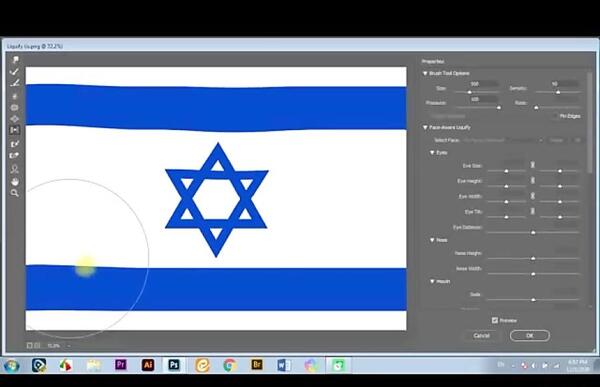Collapse the Nose subsection
The image size is (600, 387).
pyautogui.click(x=432, y=240)
